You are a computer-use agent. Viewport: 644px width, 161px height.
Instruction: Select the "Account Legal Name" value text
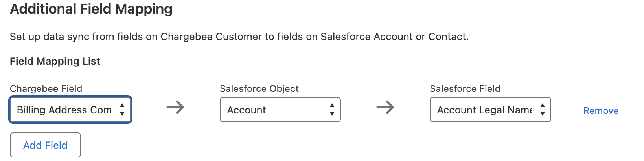click(x=484, y=110)
